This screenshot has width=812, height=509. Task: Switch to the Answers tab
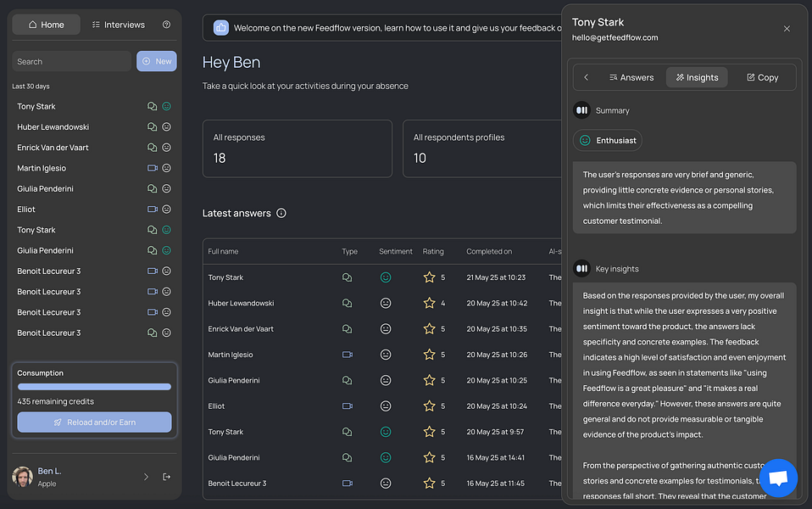click(631, 77)
